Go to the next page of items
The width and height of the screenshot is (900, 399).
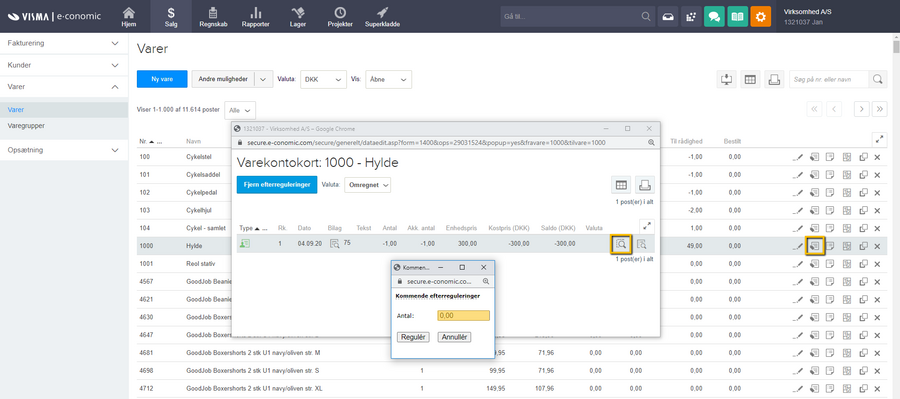point(861,109)
